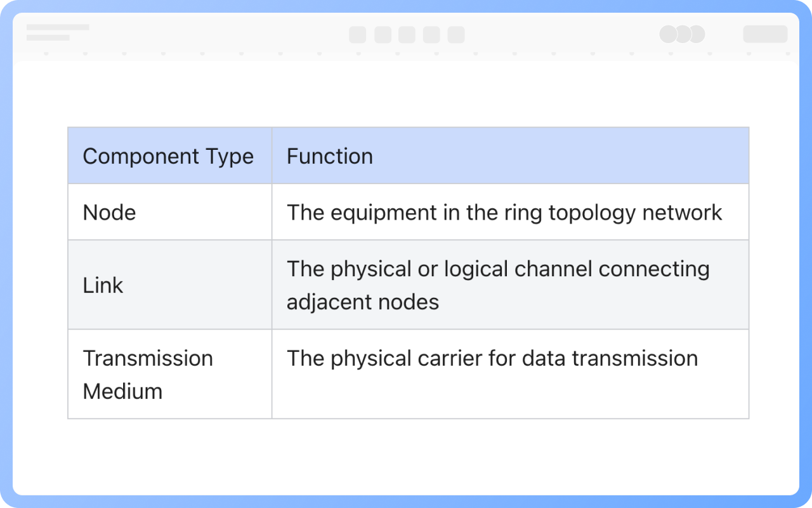Screen dimensions: 812x508
Task: Click the middle (third) placeholder toolbar square
Action: click(407, 35)
